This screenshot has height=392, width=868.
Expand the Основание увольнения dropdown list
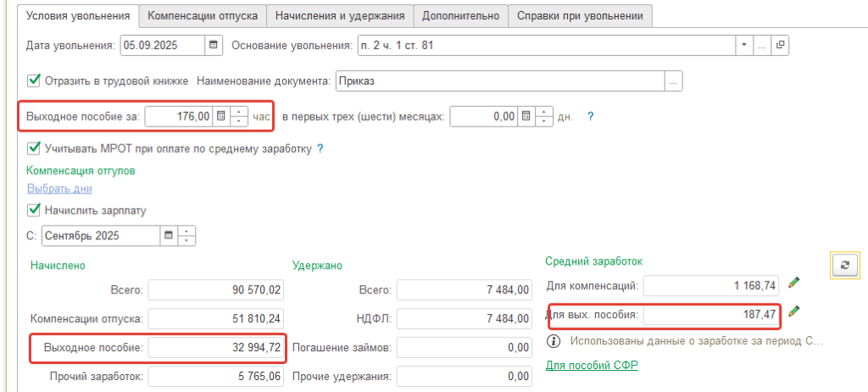click(x=744, y=44)
